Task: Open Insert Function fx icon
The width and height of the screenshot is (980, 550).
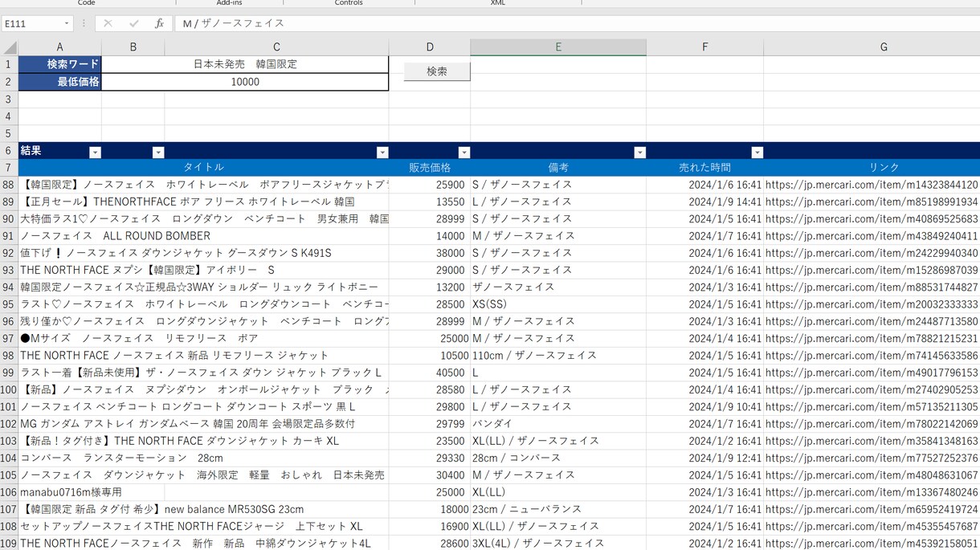Action: click(x=159, y=23)
